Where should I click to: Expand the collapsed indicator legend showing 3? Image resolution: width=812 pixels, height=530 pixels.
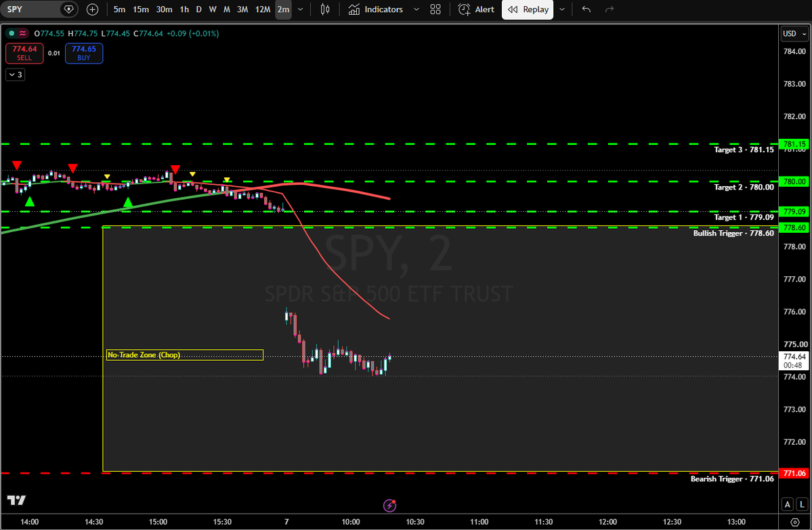tap(16, 74)
